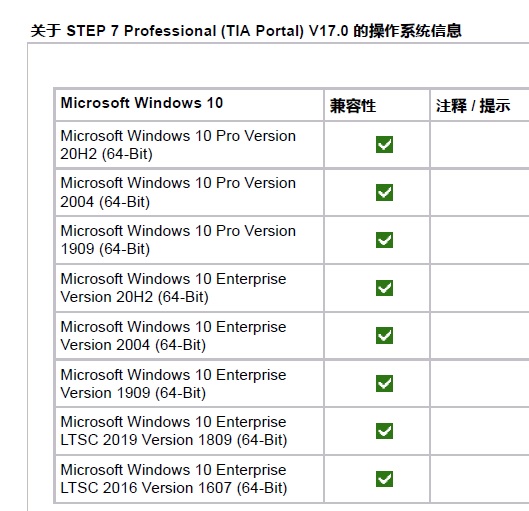Select the Windows 10 Pro Version 2004 text
Image resolution: width=529 pixels, height=511 pixels.
[178, 192]
